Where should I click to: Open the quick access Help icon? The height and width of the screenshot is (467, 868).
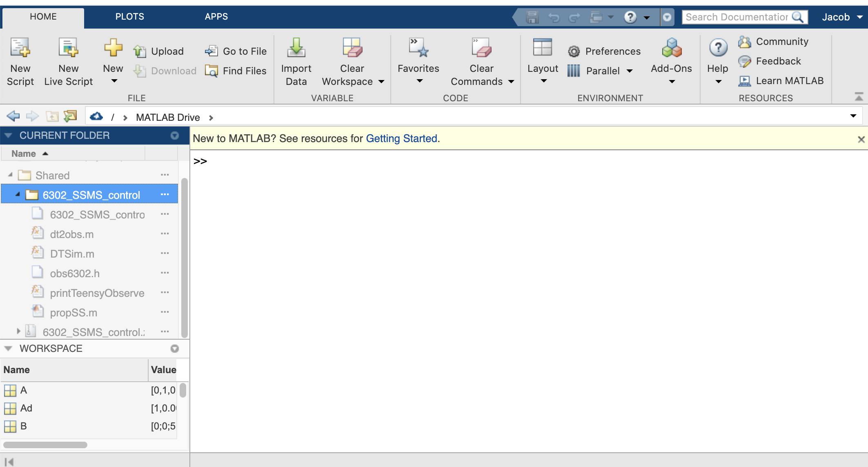(x=630, y=17)
